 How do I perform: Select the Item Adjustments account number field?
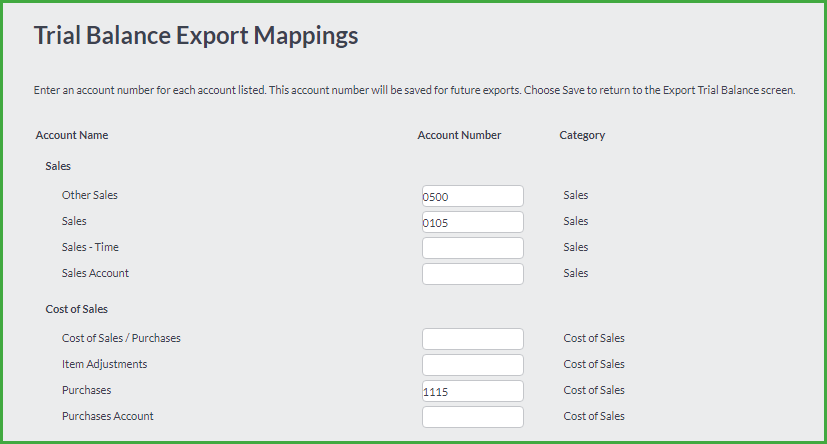coord(473,365)
